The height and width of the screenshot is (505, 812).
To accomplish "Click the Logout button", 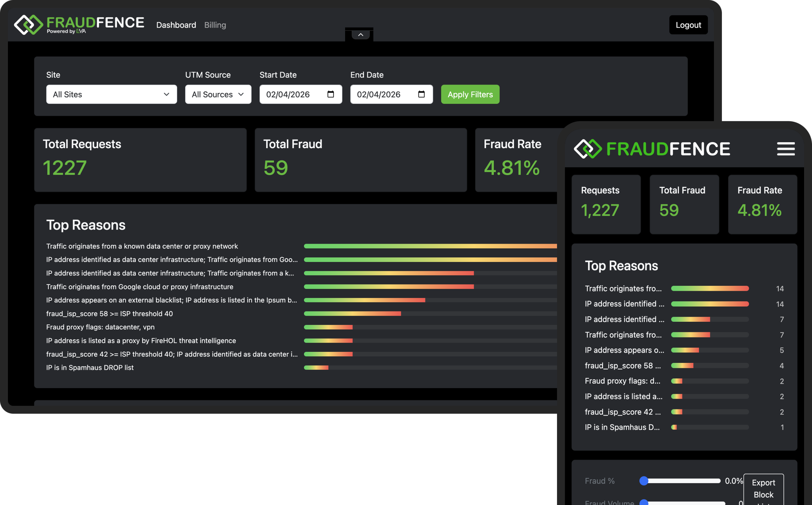I will [688, 25].
